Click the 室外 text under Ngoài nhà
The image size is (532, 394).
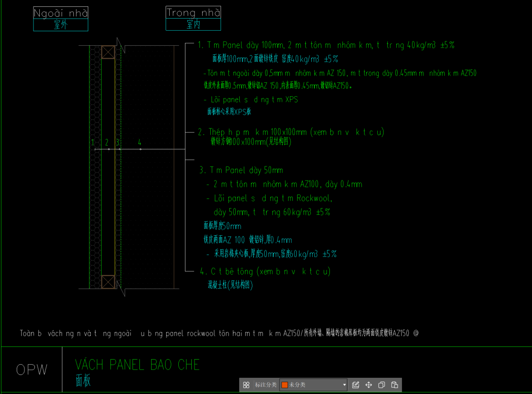(61, 25)
